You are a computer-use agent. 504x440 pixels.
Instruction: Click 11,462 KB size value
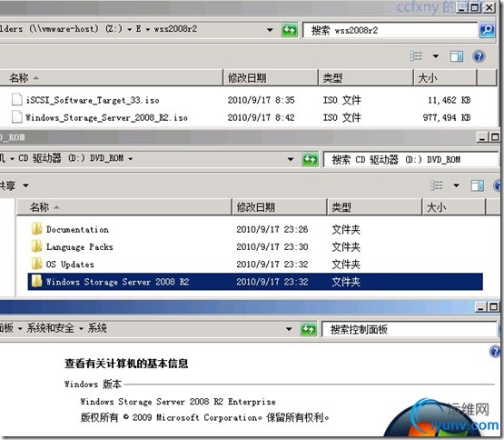[x=449, y=100]
